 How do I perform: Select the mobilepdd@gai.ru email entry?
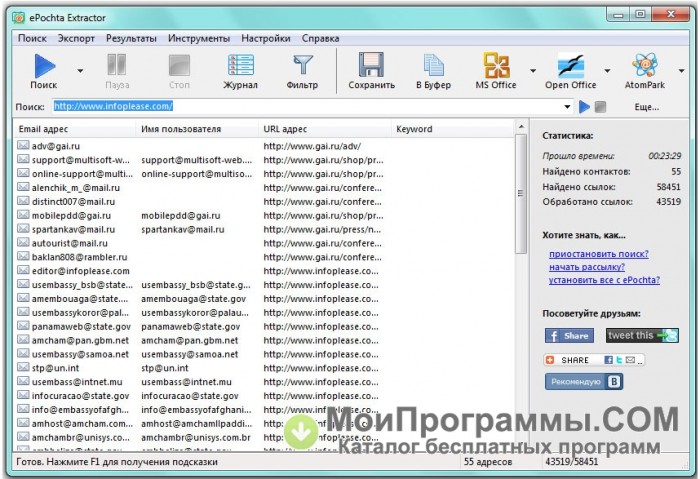point(71,215)
